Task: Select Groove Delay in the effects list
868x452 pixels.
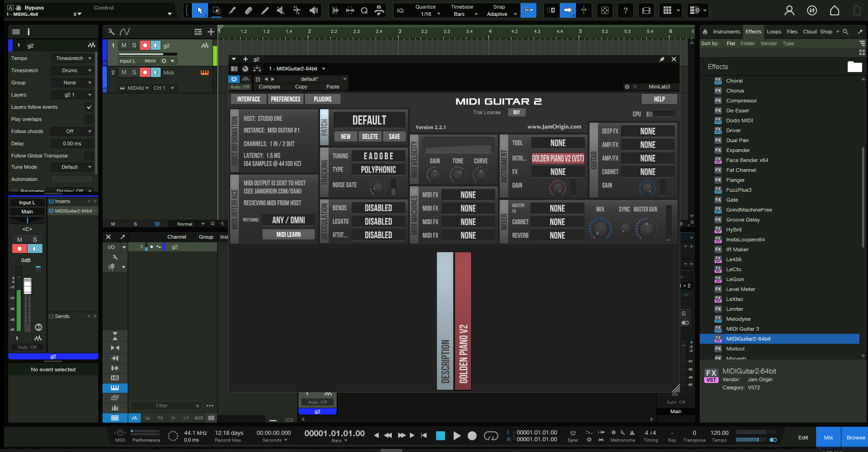Action: (x=743, y=220)
